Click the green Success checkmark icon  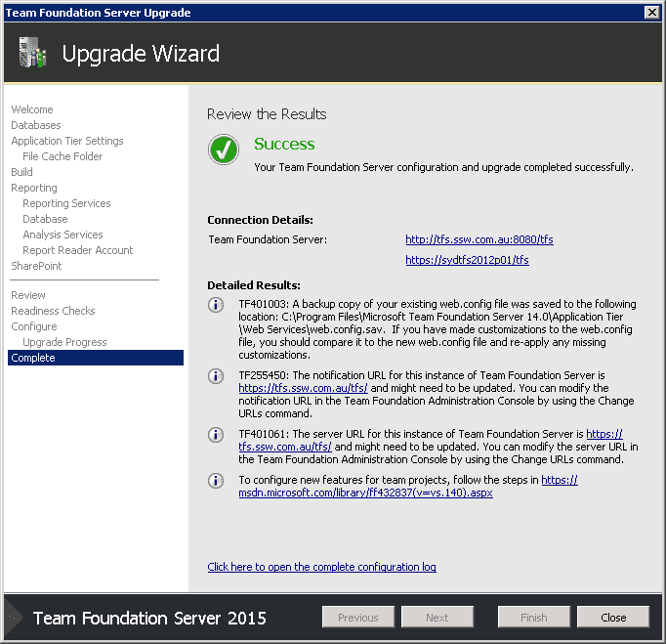click(x=224, y=150)
